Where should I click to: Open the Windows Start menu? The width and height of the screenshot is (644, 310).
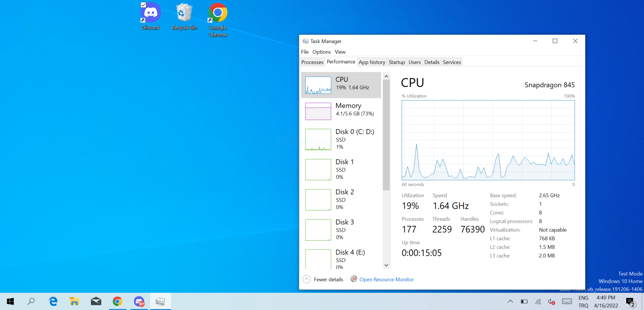(10, 301)
